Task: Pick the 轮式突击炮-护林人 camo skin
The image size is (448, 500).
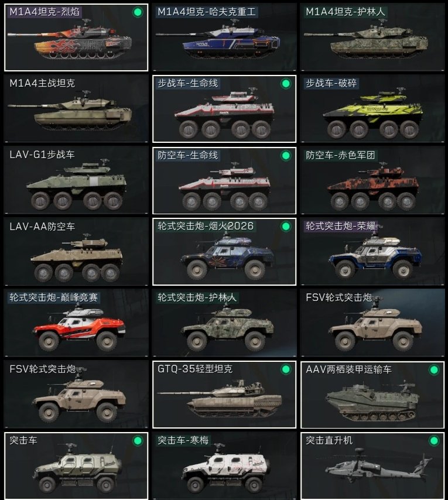Action: (224, 323)
